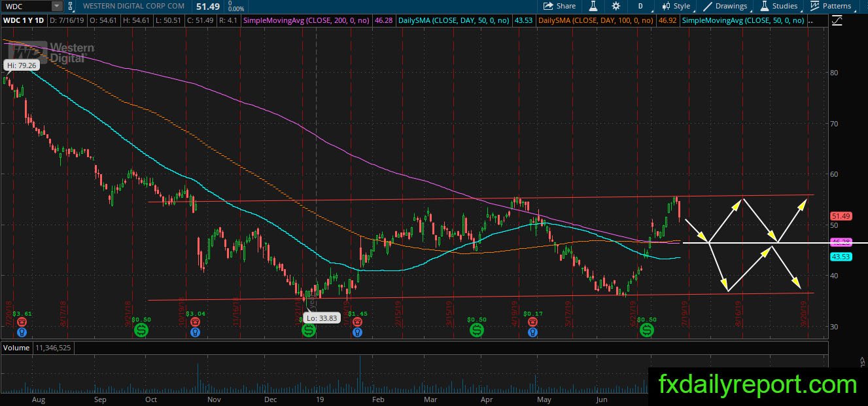
Task: Click the December dividend dollar icon
Action: coord(308,330)
